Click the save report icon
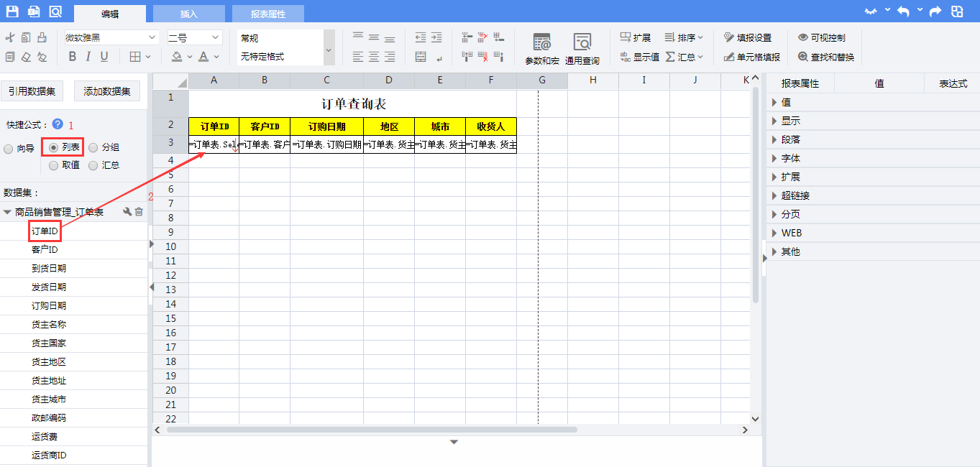This screenshot has width=980, height=467. tap(12, 11)
